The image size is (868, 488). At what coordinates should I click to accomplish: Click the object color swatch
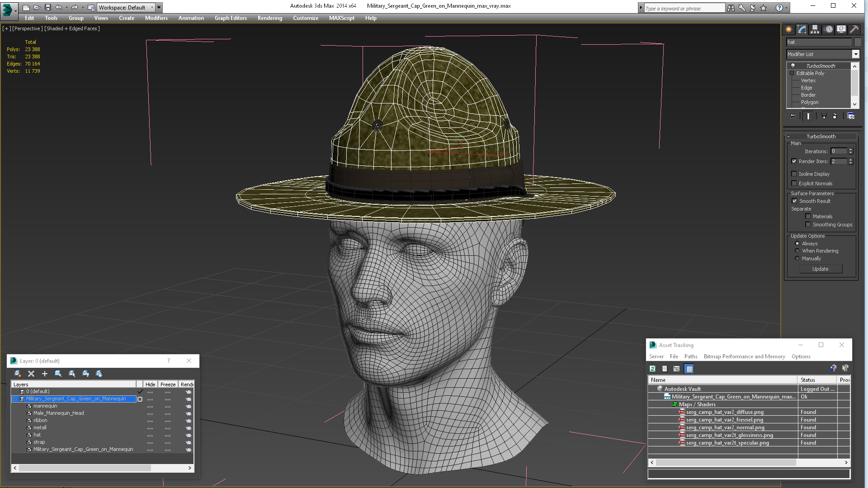click(x=858, y=42)
